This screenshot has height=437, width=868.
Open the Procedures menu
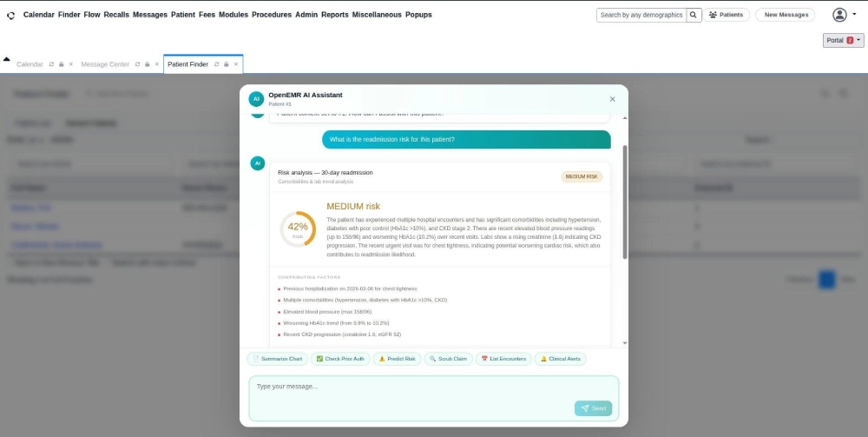pyautogui.click(x=271, y=15)
